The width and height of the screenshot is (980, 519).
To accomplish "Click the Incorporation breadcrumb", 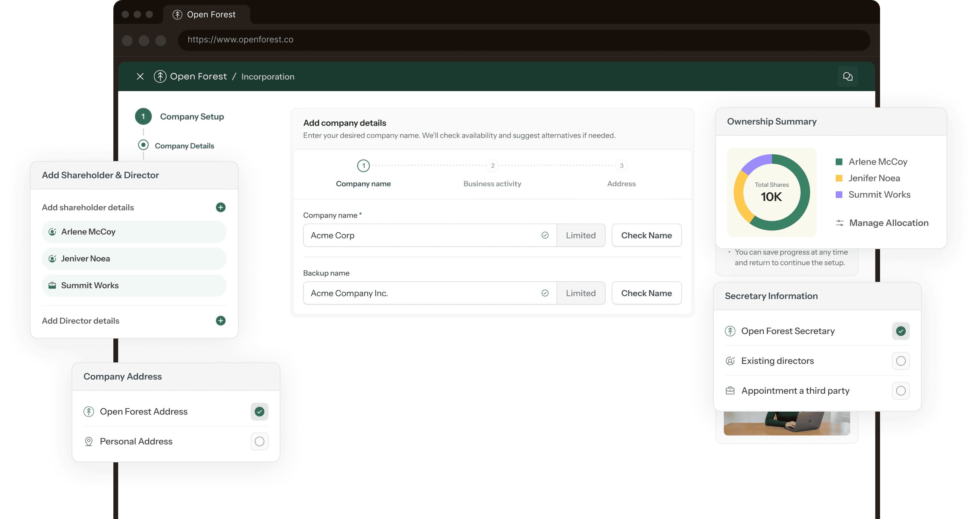I will [267, 76].
